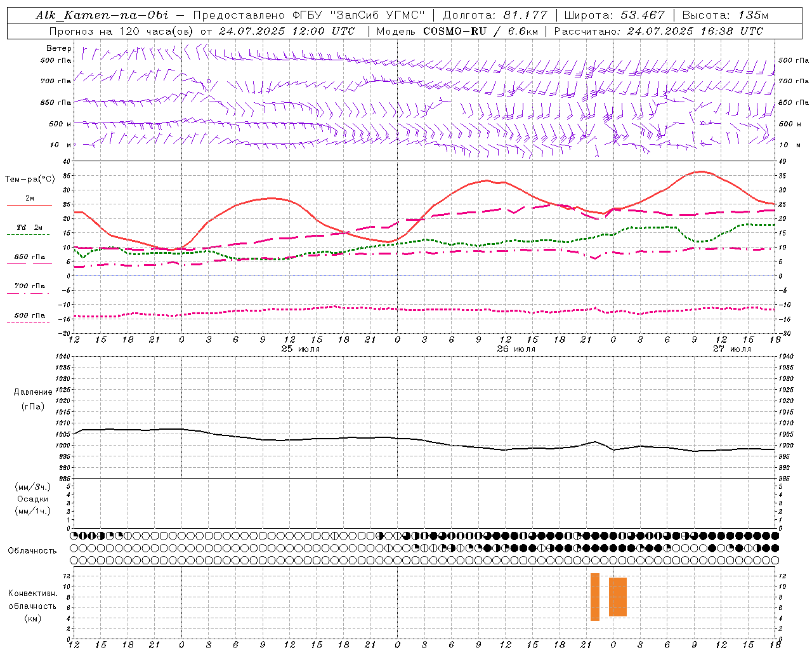Click the left '10 м' wind level label
The height and width of the screenshot is (650, 812).
click(x=61, y=145)
